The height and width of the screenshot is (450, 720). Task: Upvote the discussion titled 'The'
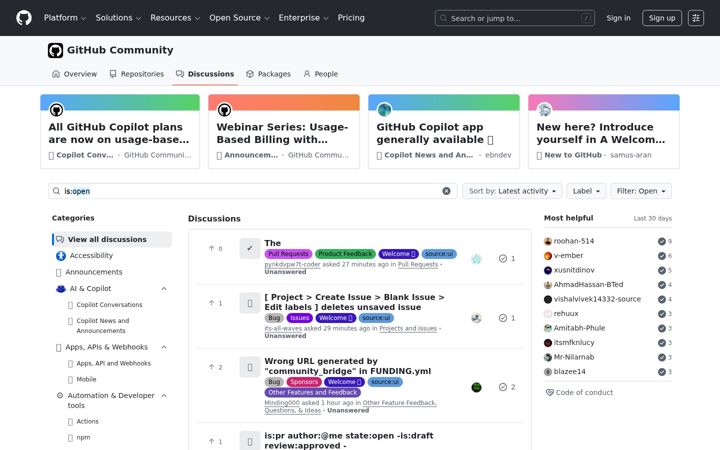[215, 248]
